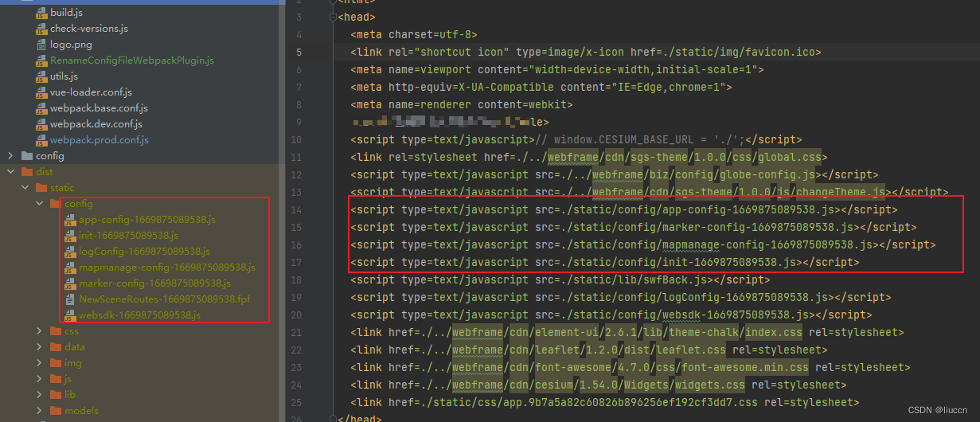This screenshot has width=980, height=422.
Task: Expand the lib folder
Action: click(x=39, y=395)
